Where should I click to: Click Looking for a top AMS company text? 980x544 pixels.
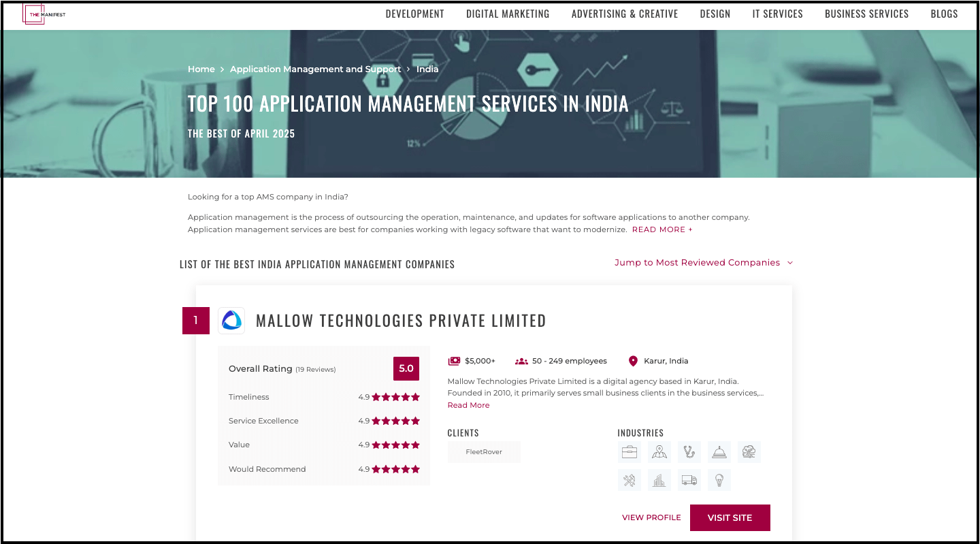268,197
